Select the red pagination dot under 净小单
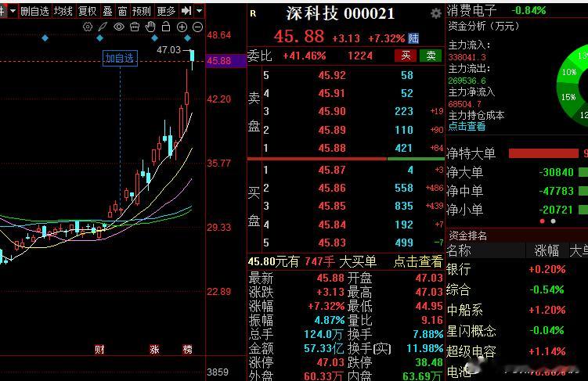Image resolution: width=588 pixels, height=381 pixels. tap(542, 221)
